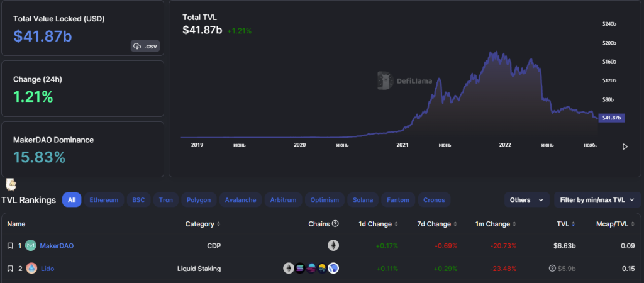Click the last chain icon in Lido row
Viewport: 644px width, 283px height.
333,269
